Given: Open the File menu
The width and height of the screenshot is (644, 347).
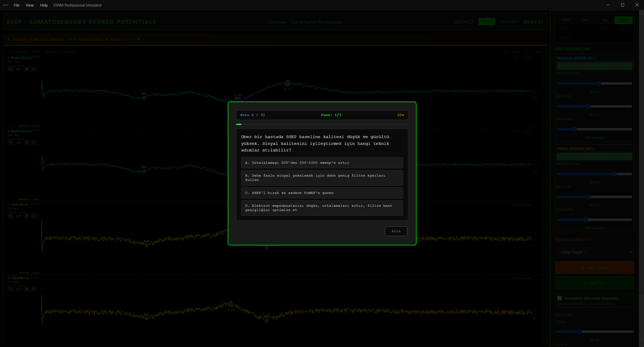Looking at the screenshot, I should 17,5.
